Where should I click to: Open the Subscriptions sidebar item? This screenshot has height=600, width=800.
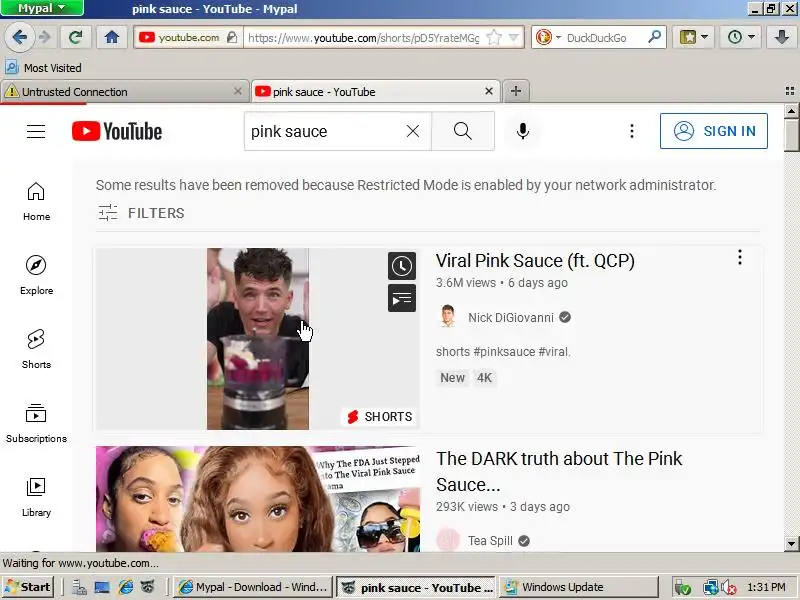point(36,423)
